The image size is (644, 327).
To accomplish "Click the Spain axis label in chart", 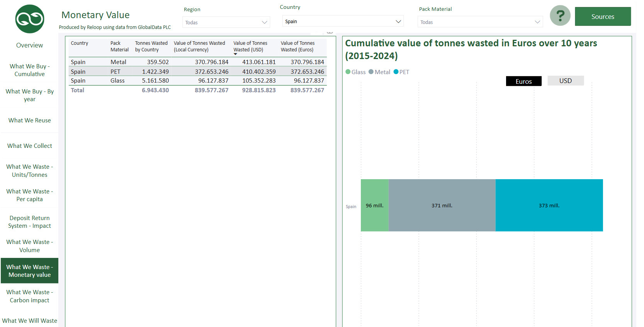I will click(x=351, y=207).
